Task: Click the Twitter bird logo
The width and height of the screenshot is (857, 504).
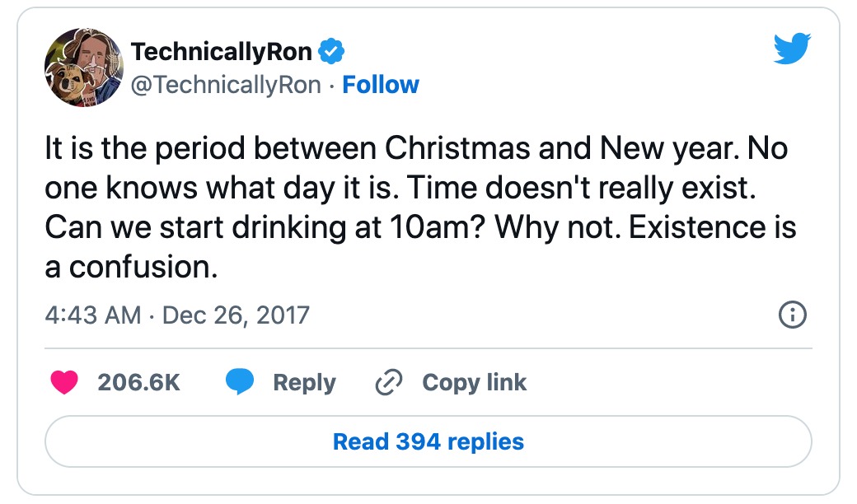Action: pos(792,51)
